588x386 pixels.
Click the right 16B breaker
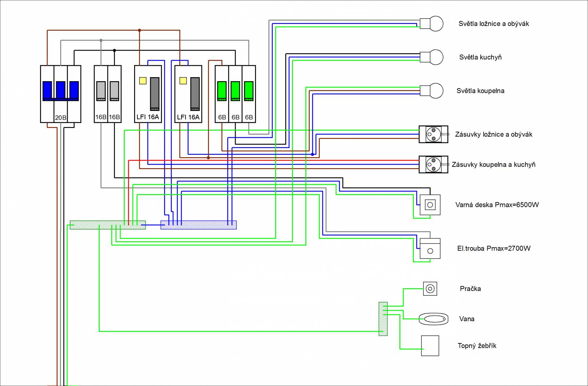tap(114, 94)
